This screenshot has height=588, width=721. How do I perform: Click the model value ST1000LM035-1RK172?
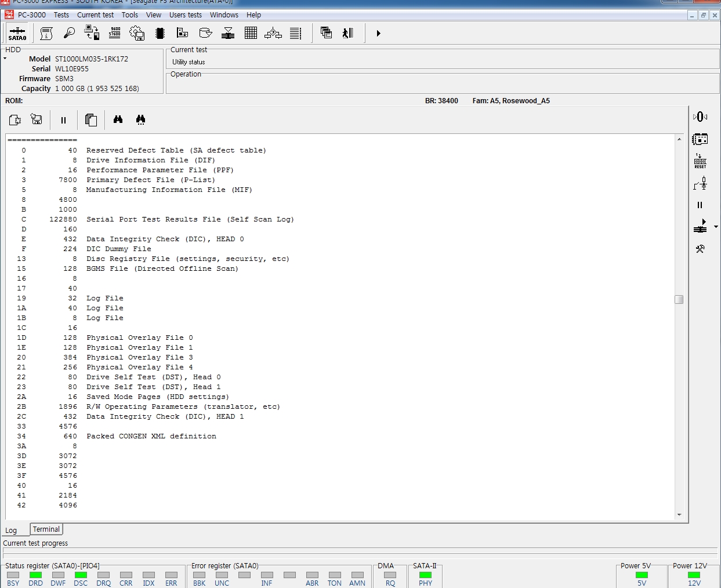pos(92,59)
